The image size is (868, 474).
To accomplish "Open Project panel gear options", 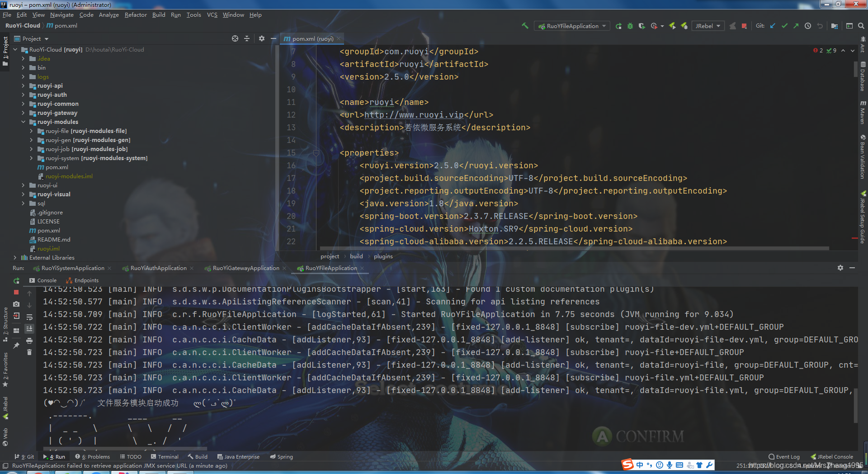I will 261,38.
